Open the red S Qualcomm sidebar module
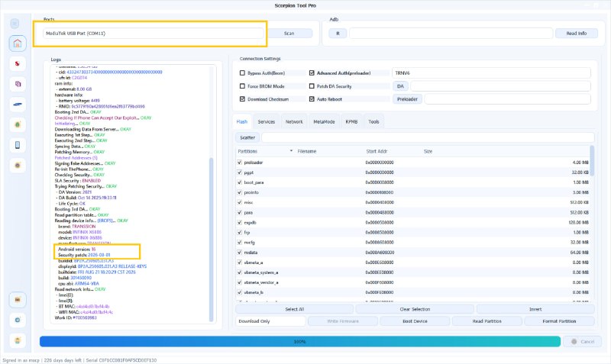 click(x=18, y=63)
